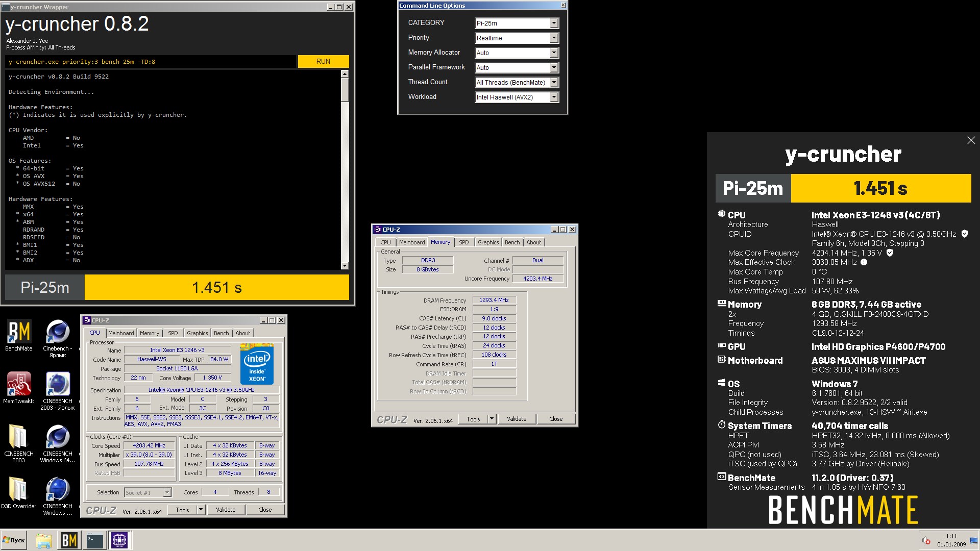Click Tools in CPU-Z Memory window
This screenshot has width=980, height=551.
click(x=473, y=419)
